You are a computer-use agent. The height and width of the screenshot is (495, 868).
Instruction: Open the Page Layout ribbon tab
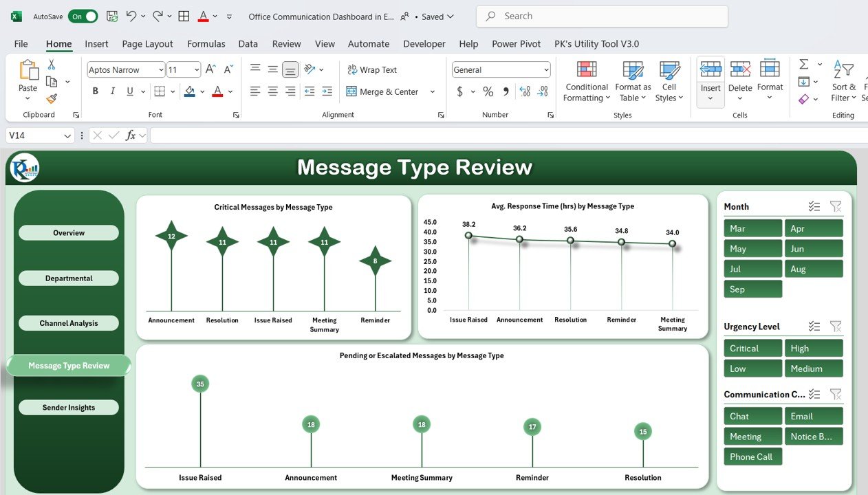[x=147, y=43]
